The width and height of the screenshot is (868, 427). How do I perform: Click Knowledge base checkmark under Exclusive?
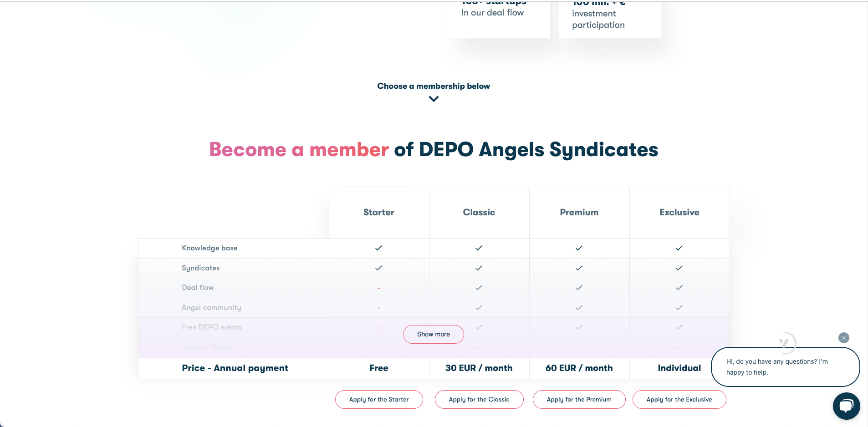(x=679, y=248)
